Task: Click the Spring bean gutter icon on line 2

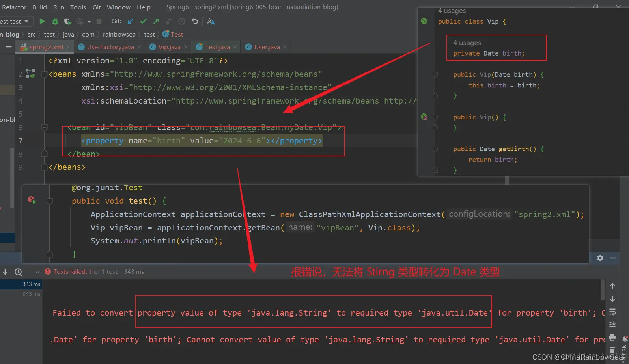Action: [x=31, y=74]
